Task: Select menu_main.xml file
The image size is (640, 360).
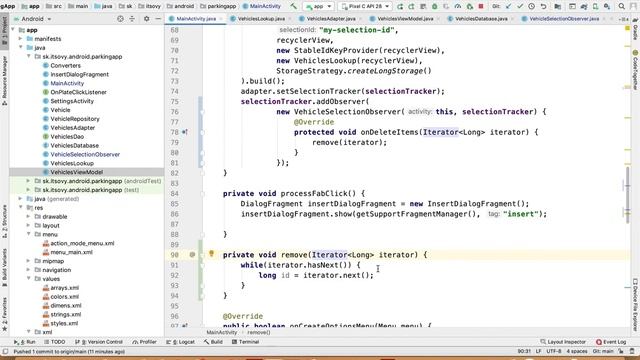Action: pyautogui.click(x=71, y=252)
